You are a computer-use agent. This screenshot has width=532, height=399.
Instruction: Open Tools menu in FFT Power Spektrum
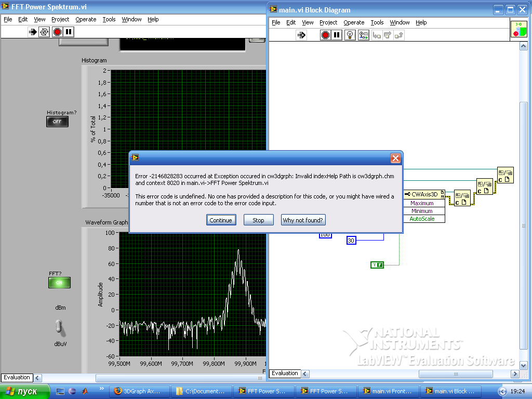pyautogui.click(x=109, y=19)
